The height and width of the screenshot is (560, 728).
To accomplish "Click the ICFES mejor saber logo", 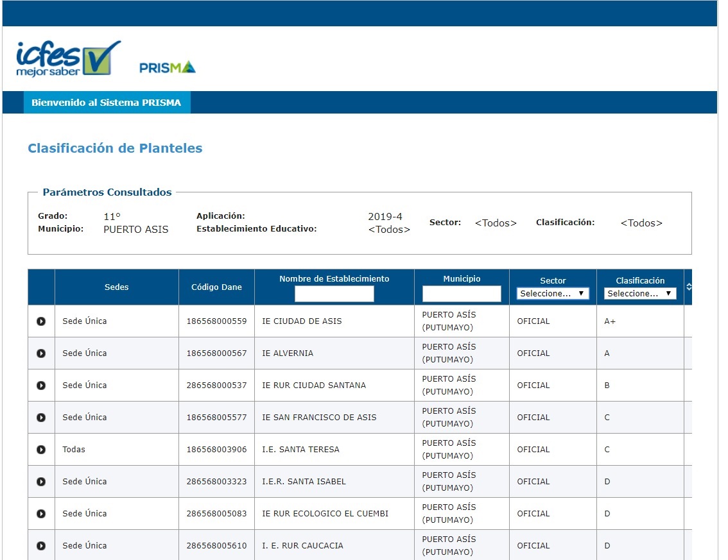I will pos(67,59).
